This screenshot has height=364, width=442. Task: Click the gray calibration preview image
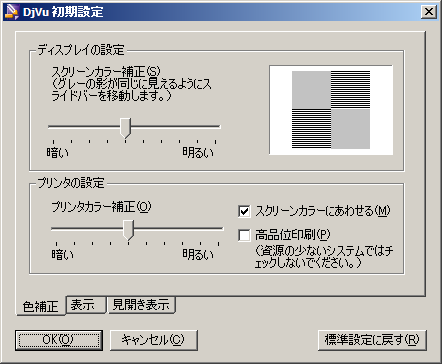331,110
